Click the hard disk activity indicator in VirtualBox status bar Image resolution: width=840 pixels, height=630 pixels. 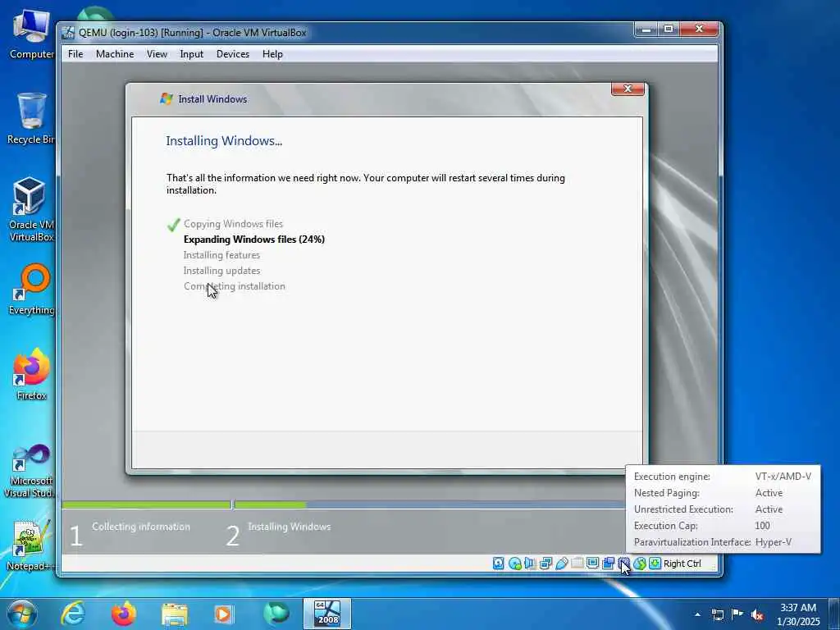(498, 563)
